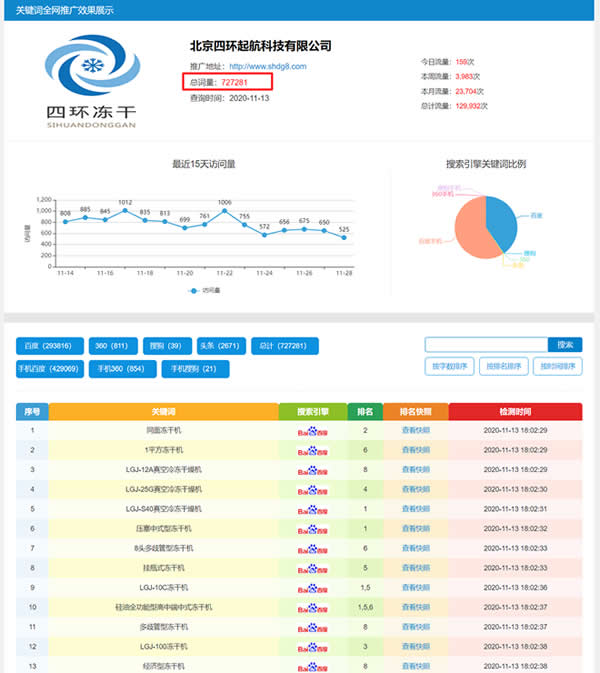Viewport: 600px width, 673px height.
Task: Click Baidu logo for LGJ-25G真空冷冻干燥机 row
Action: coord(313,490)
